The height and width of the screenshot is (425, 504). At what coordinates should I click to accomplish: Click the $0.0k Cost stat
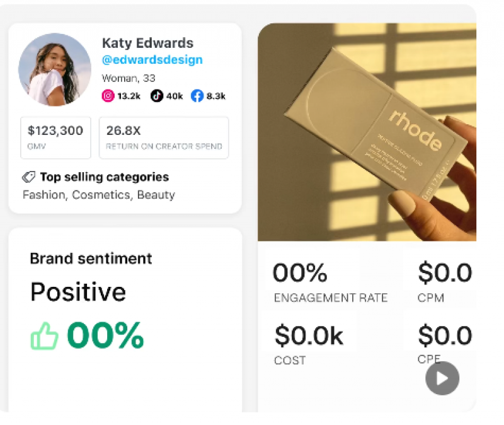click(x=309, y=344)
